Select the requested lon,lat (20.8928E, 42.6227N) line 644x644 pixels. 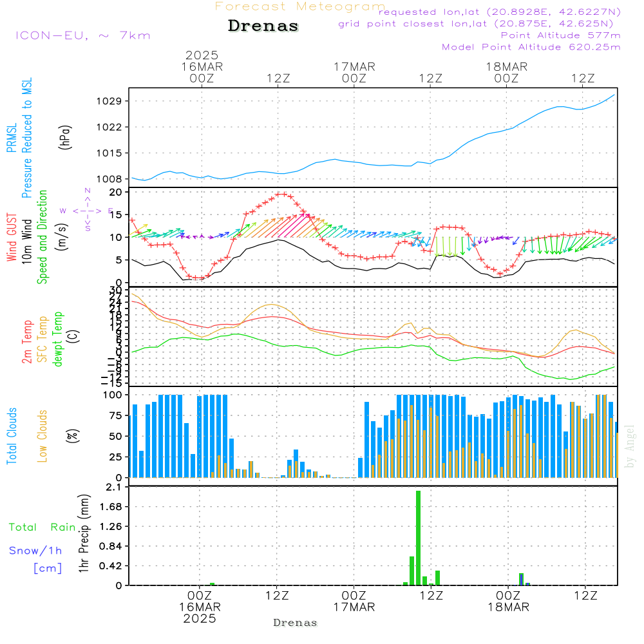[500, 12]
